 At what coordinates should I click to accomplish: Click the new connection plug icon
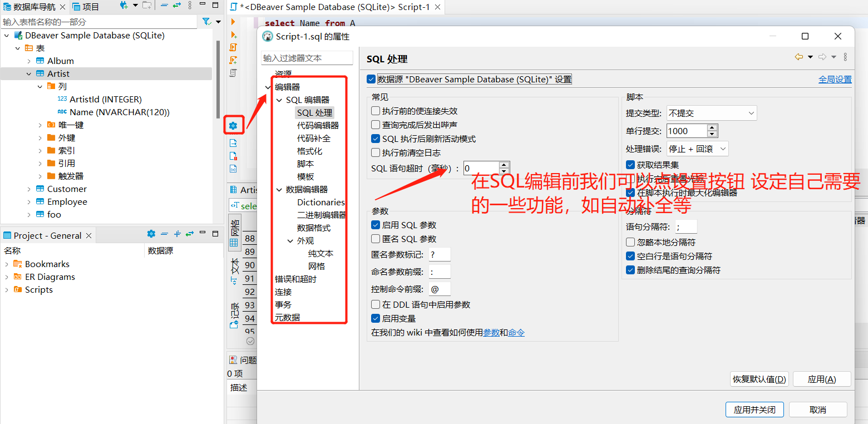click(x=124, y=6)
